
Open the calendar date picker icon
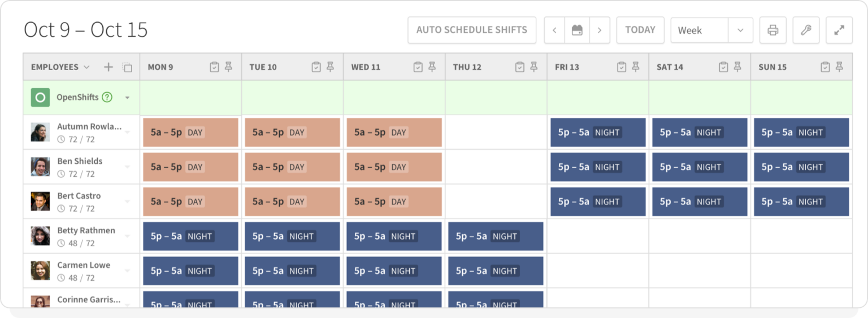577,31
